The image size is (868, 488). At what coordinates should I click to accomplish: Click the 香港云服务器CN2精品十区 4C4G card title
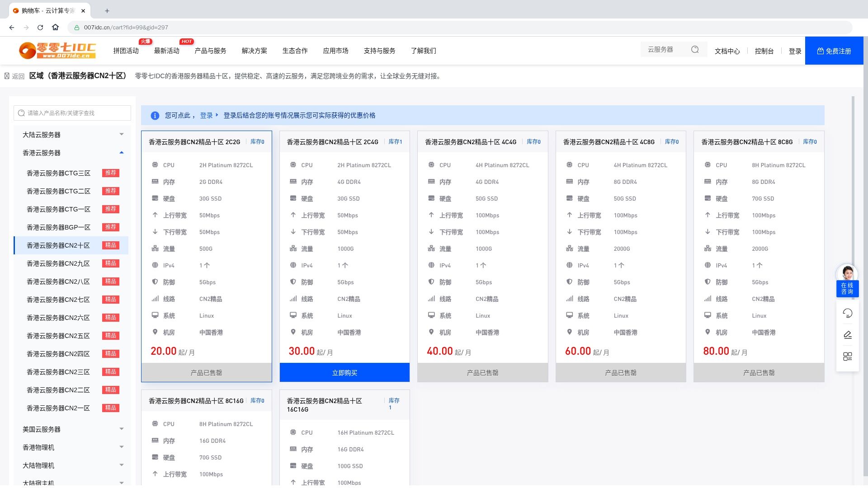point(471,142)
